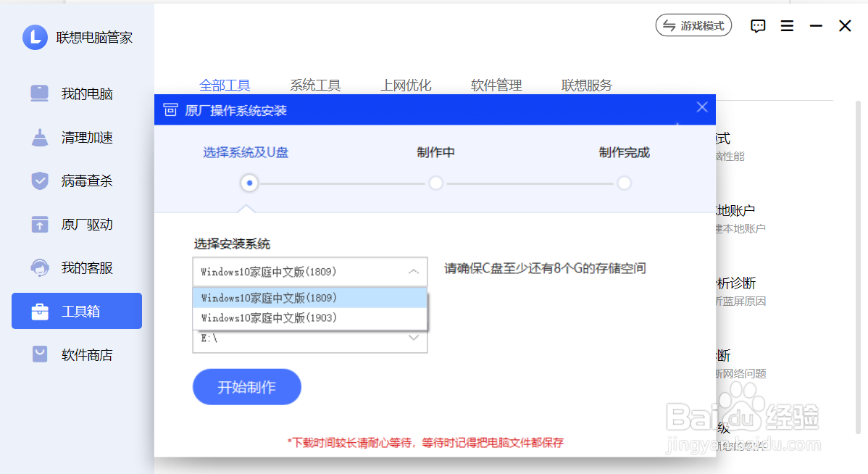
Task: Choose Windows10家庭中文版(1903) from the list
Action: [310, 318]
